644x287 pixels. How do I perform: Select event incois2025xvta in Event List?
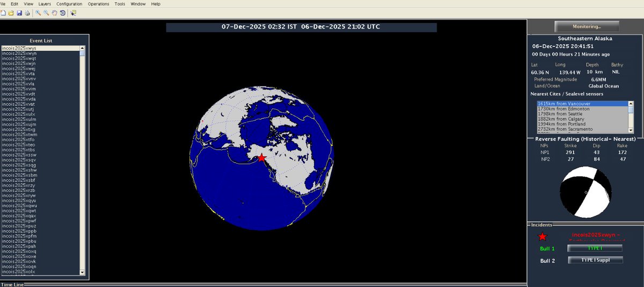click(40, 74)
